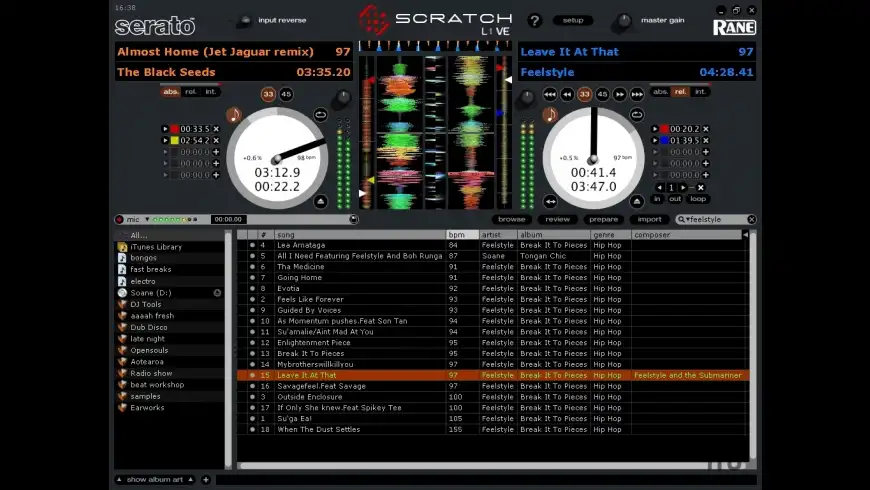870x490 pixels.
Task: Click the save recording icon beside timer
Action: 353,220
